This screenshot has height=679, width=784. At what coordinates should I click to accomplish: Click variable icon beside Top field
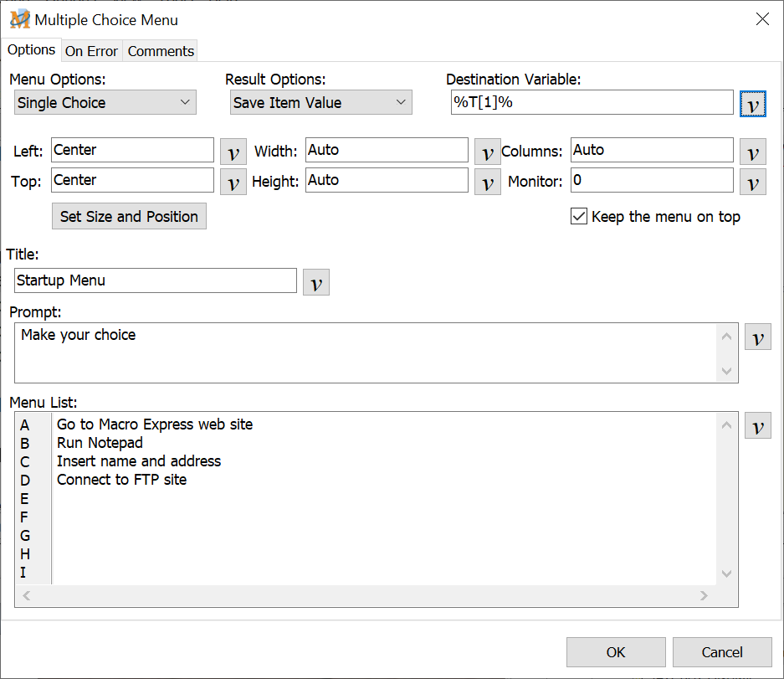click(233, 182)
